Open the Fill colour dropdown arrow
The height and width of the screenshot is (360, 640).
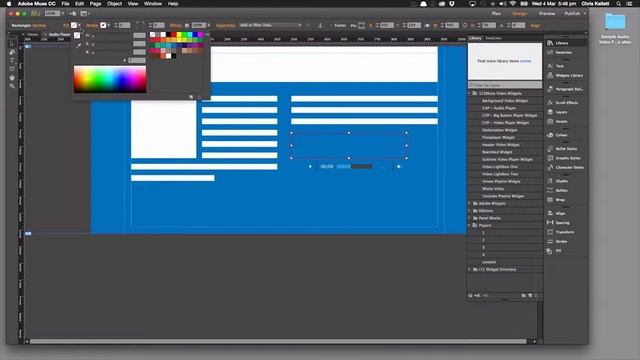[x=79, y=25]
